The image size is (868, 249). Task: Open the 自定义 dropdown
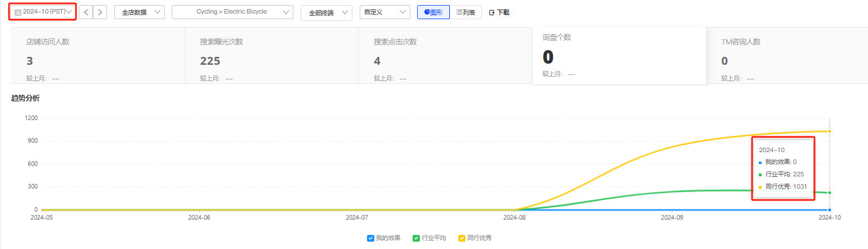[x=384, y=12]
